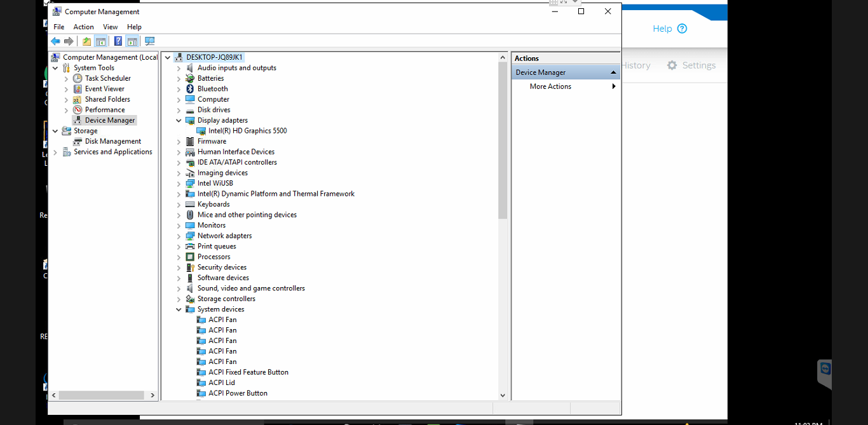The image size is (868, 425).
Task: Collapse the Device Manager actions section
Action: [x=613, y=72]
